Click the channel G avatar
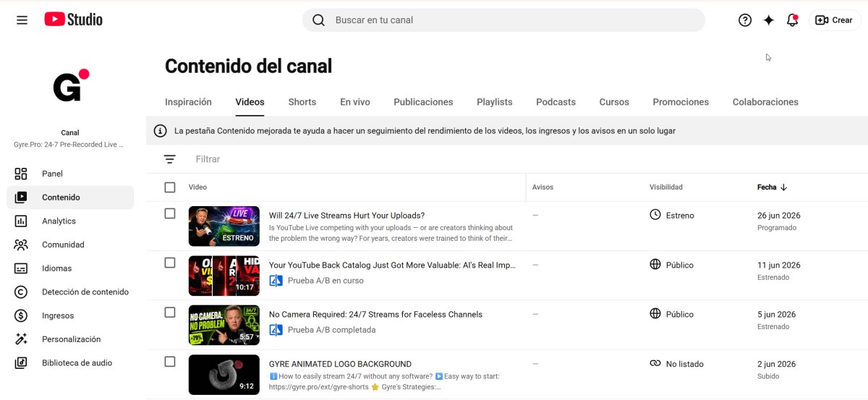 [70, 87]
